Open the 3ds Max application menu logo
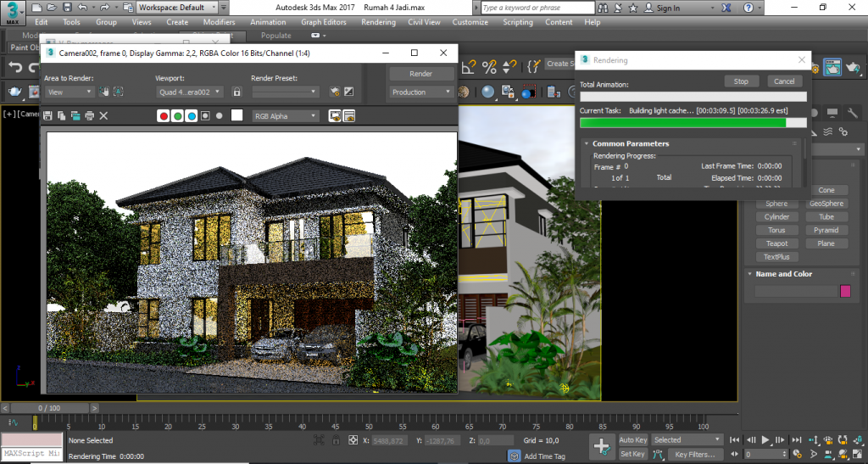 [12, 12]
